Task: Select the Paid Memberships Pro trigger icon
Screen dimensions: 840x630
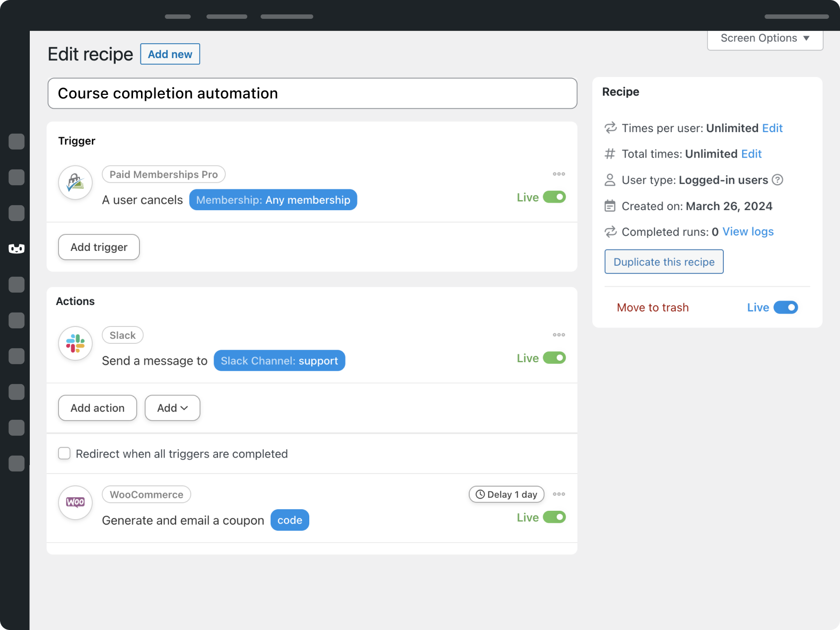Action: 75,183
